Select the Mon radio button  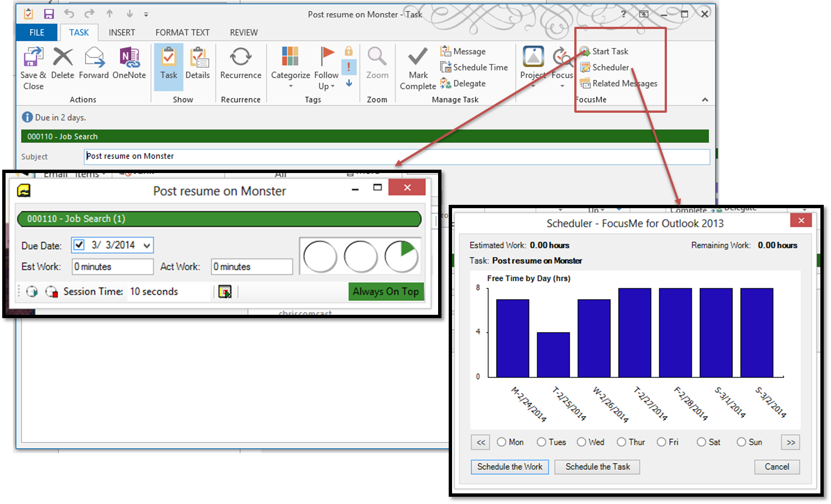[501, 442]
